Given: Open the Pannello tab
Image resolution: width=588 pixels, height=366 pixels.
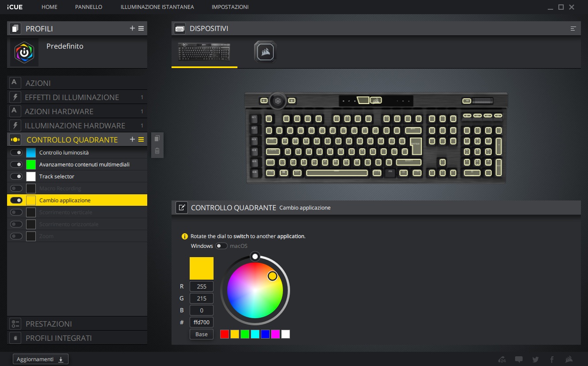Looking at the screenshot, I should click(x=89, y=7).
